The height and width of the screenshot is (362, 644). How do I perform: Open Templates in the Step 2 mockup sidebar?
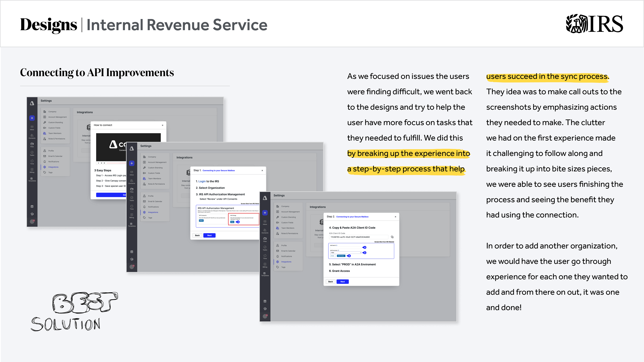265,274
